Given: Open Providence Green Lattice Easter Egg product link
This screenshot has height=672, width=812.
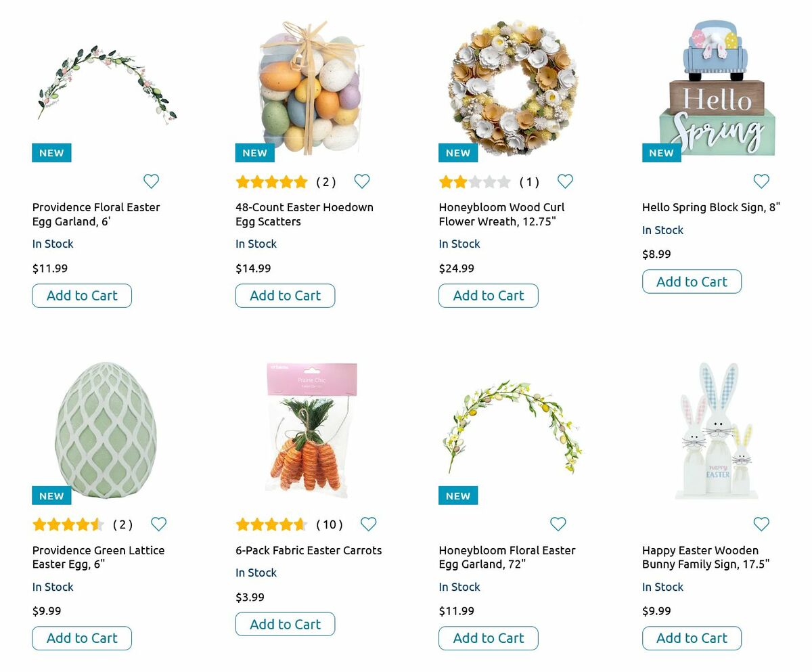Looking at the screenshot, I should point(98,557).
